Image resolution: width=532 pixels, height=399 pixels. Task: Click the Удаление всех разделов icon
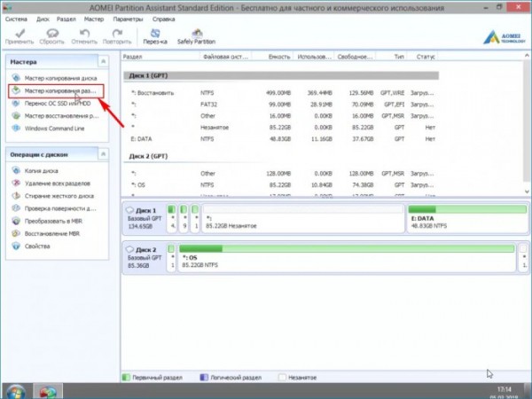click(x=16, y=184)
